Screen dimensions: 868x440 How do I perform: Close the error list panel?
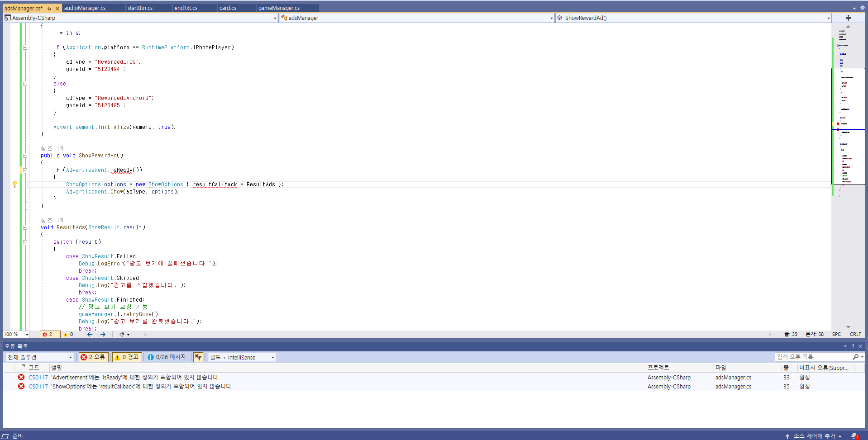860,346
